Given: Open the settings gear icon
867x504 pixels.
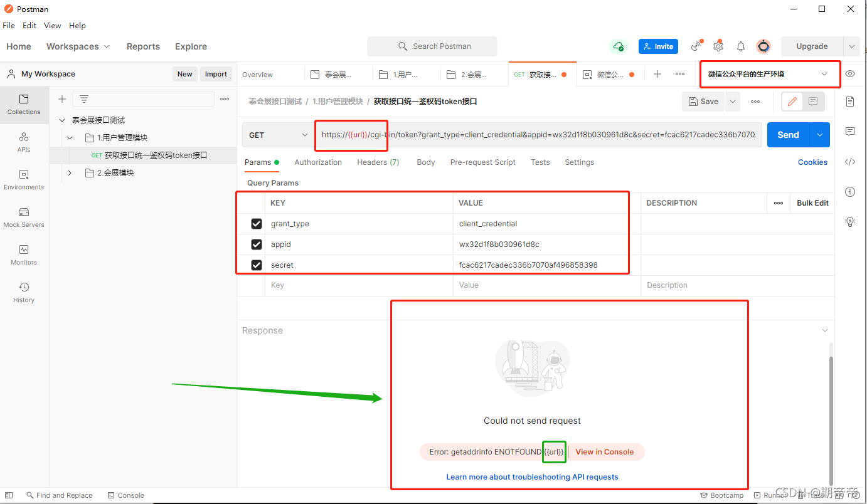Looking at the screenshot, I should point(718,46).
